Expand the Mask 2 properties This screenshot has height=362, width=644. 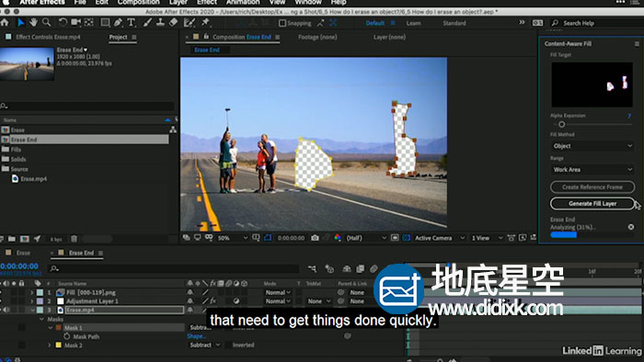tap(50, 345)
